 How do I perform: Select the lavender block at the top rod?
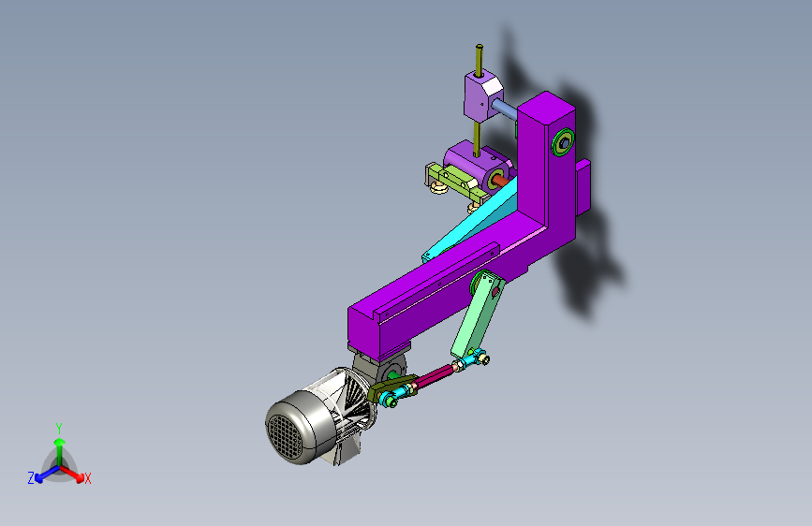tap(482, 96)
